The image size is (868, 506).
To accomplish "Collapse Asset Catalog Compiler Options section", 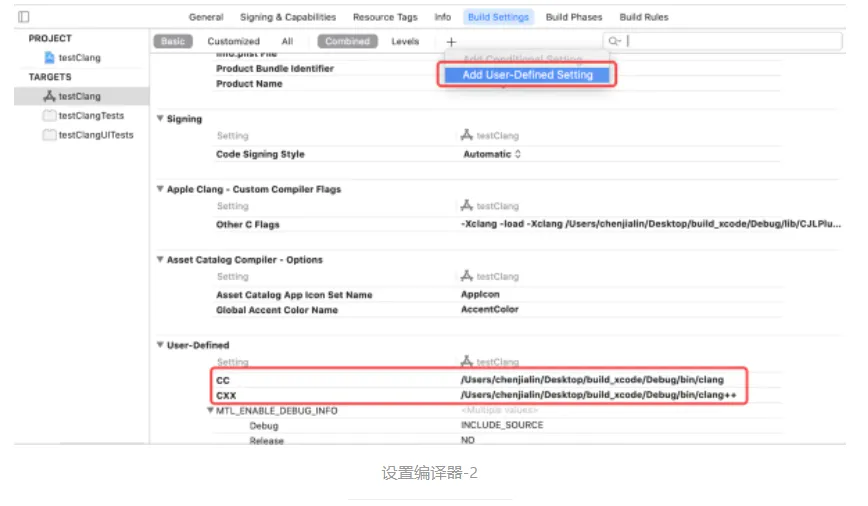I will coord(160,259).
